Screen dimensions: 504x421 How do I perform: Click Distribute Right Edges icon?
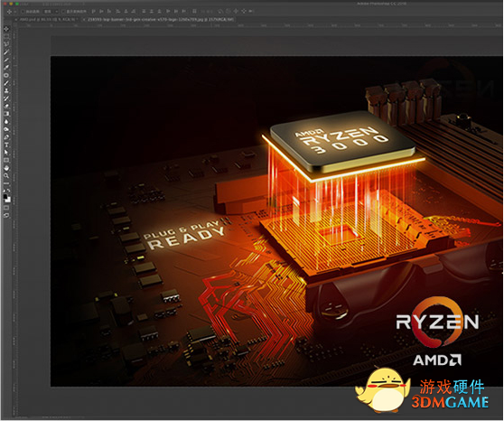[x=184, y=11]
